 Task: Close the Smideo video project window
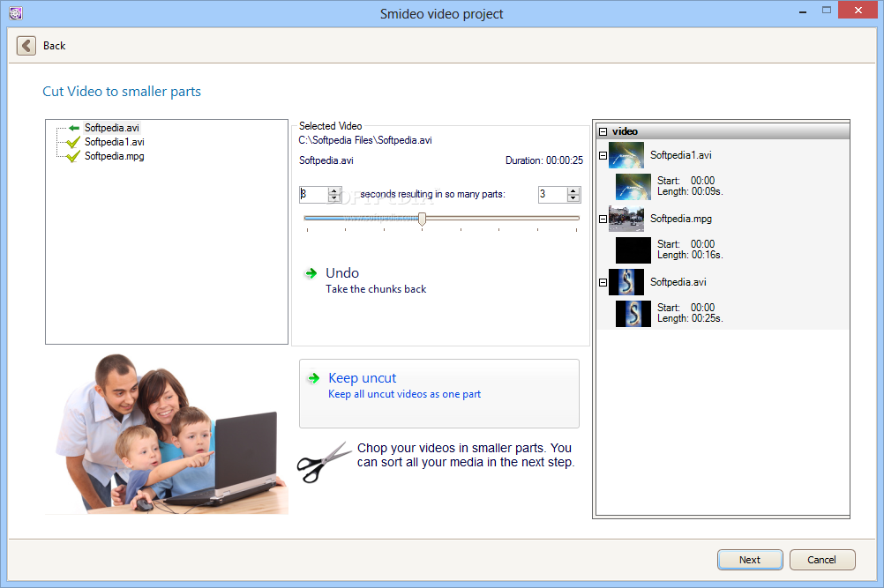(858, 11)
